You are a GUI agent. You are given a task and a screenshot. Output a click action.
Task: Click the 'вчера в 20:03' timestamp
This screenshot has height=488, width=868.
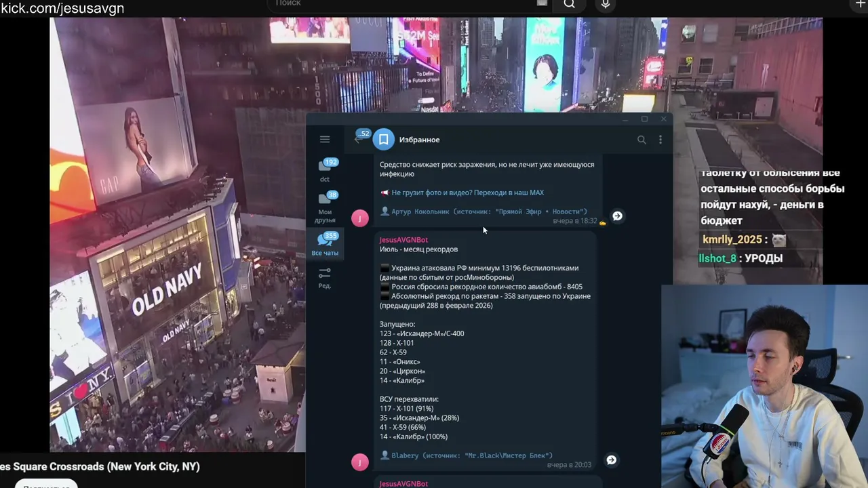pos(569,465)
